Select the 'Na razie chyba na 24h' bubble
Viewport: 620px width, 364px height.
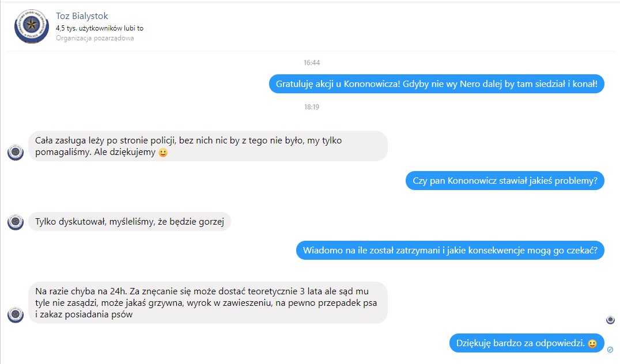point(208,303)
